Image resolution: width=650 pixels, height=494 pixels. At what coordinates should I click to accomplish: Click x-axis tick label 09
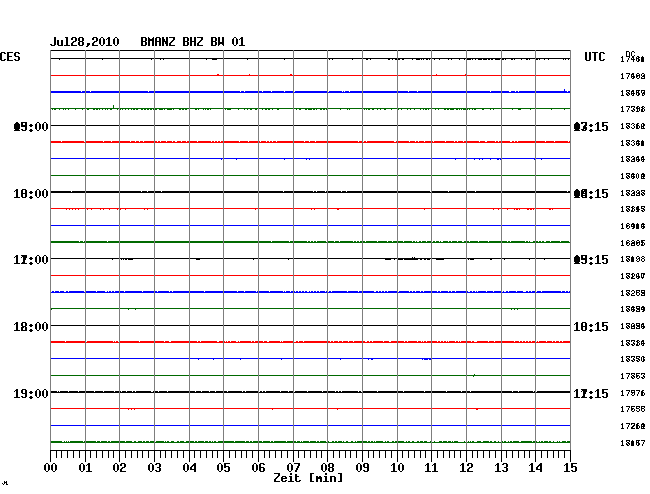[x=362, y=467]
